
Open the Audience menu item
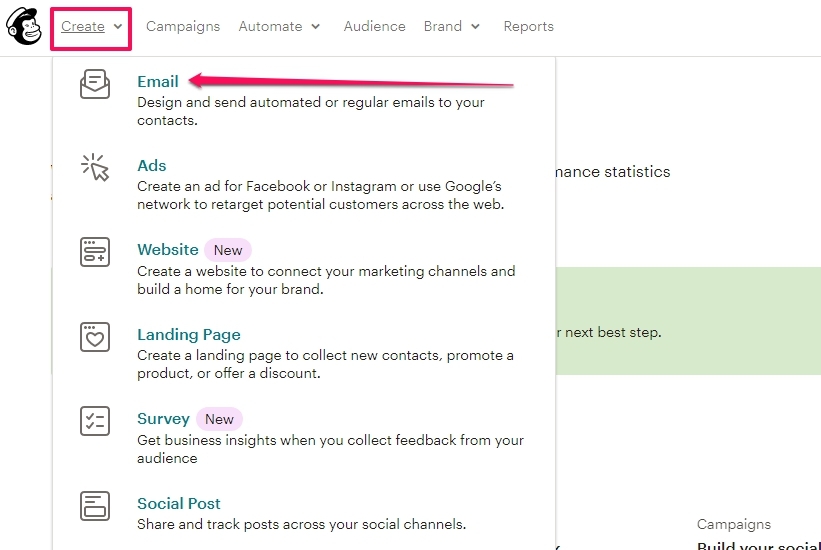tap(374, 26)
